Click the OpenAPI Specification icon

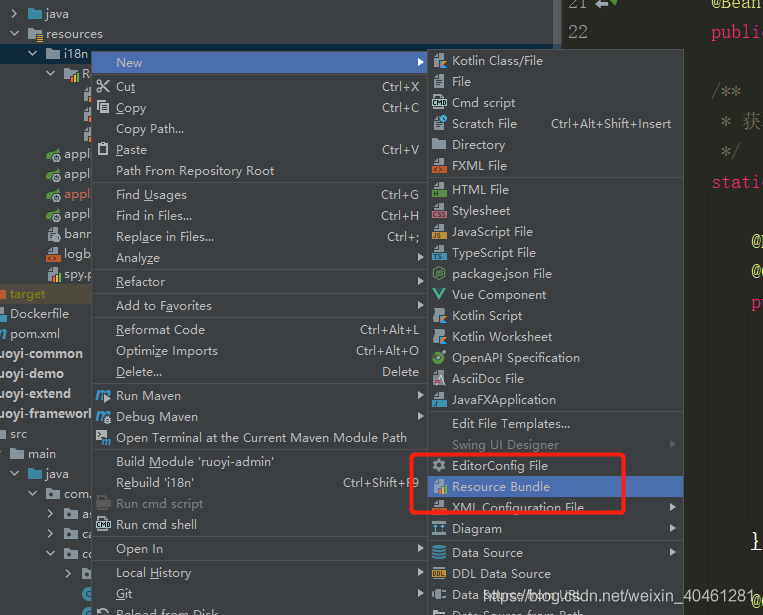439,357
